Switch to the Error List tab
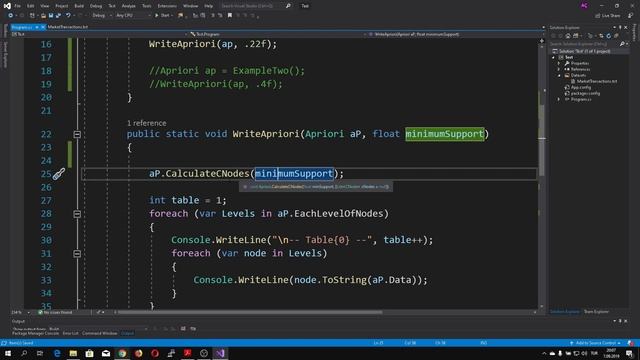The height and width of the screenshot is (360, 640). [x=70, y=333]
